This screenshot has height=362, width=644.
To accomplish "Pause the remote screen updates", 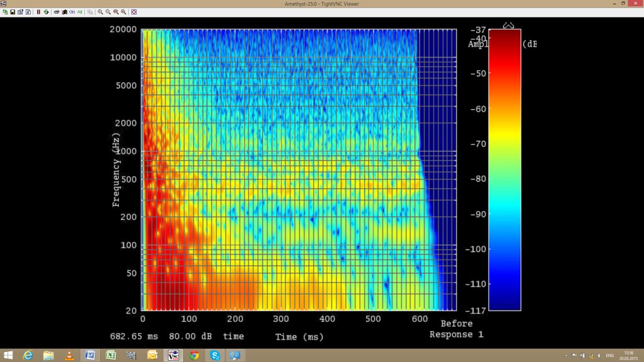I will (x=38, y=12).
